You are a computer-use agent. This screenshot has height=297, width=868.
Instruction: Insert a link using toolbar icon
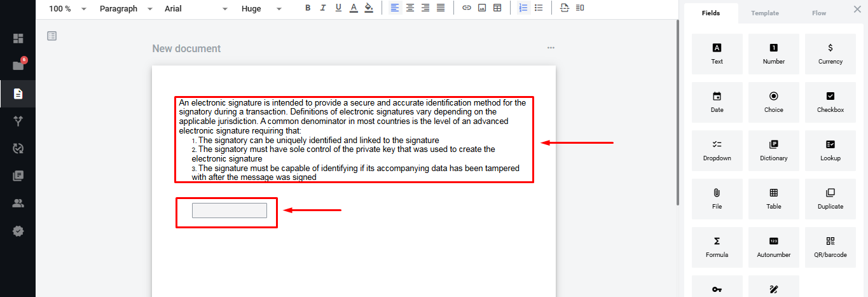coord(467,8)
